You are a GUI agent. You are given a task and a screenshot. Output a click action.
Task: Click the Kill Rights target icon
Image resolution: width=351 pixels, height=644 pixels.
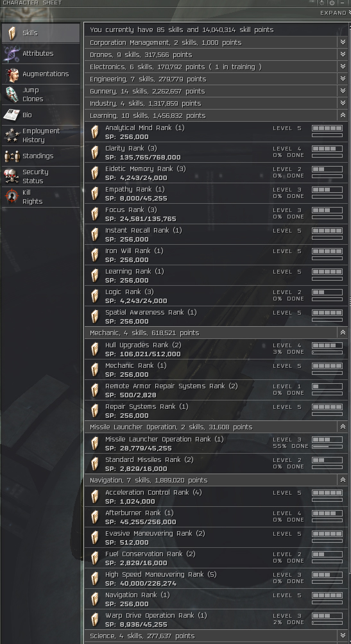coord(12,197)
